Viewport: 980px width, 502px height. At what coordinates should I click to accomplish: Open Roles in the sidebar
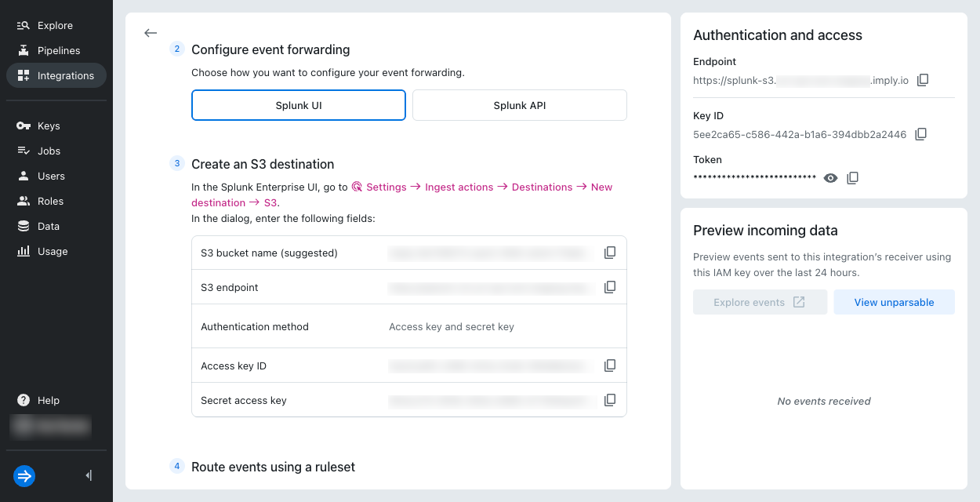56,201
